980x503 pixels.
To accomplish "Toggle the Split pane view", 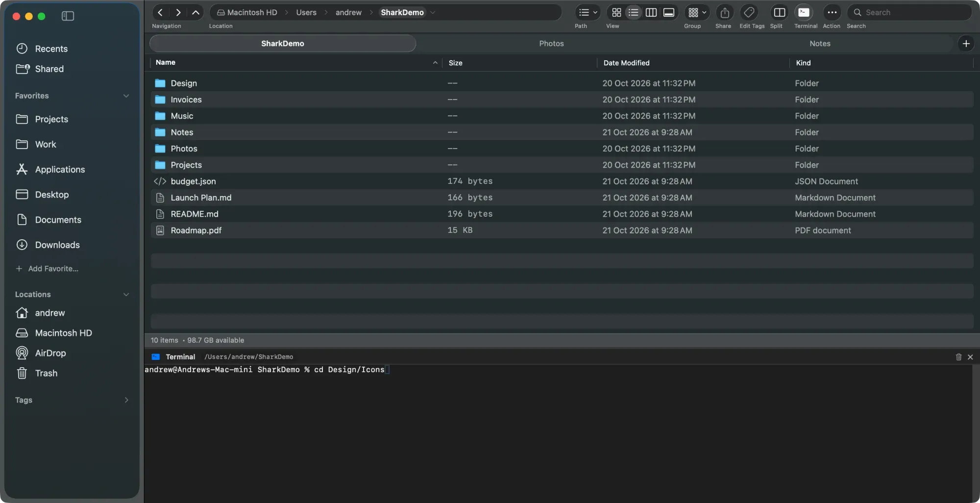I will click(x=779, y=12).
